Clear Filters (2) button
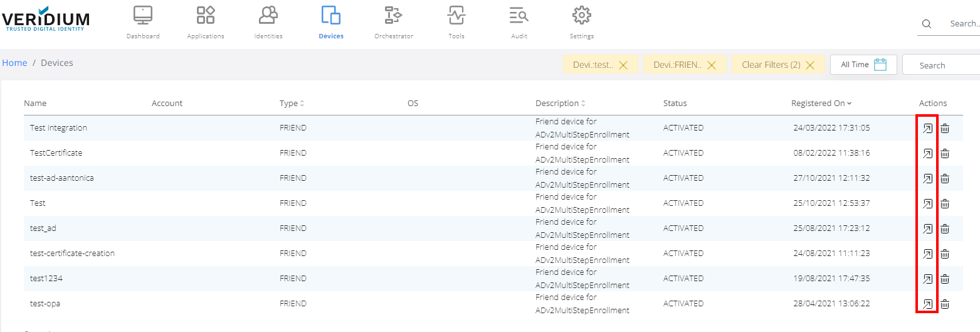Screen dimensions: 980x332 point(777,65)
